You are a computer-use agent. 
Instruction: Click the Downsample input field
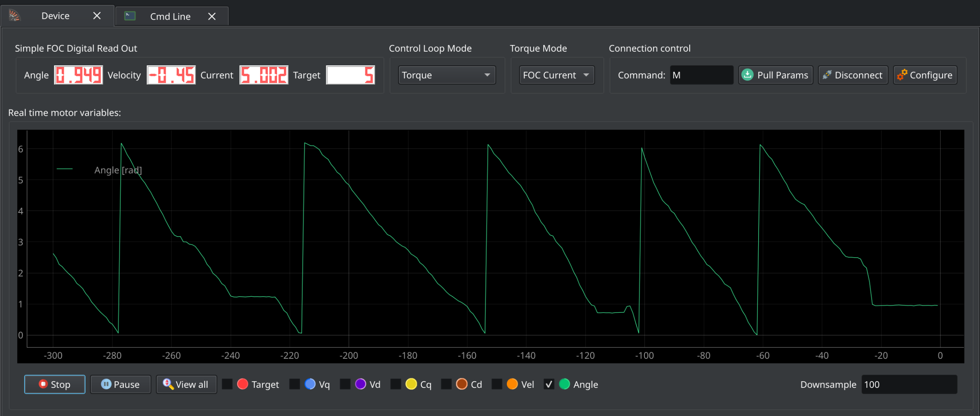[909, 385]
